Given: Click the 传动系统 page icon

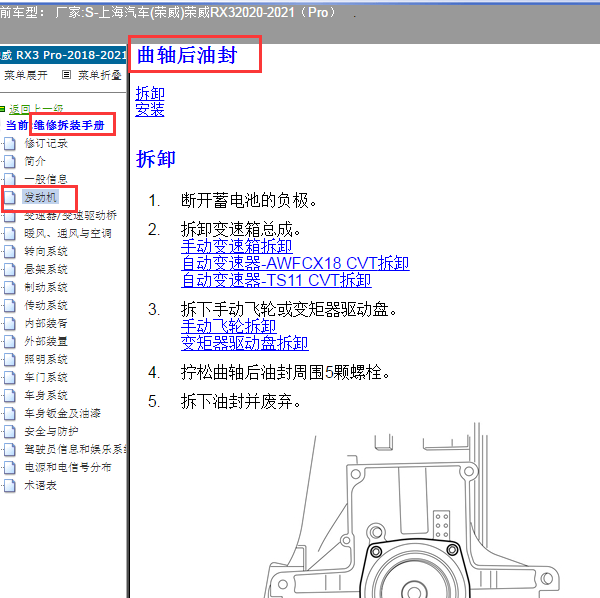Looking at the screenshot, I should coord(10,306).
